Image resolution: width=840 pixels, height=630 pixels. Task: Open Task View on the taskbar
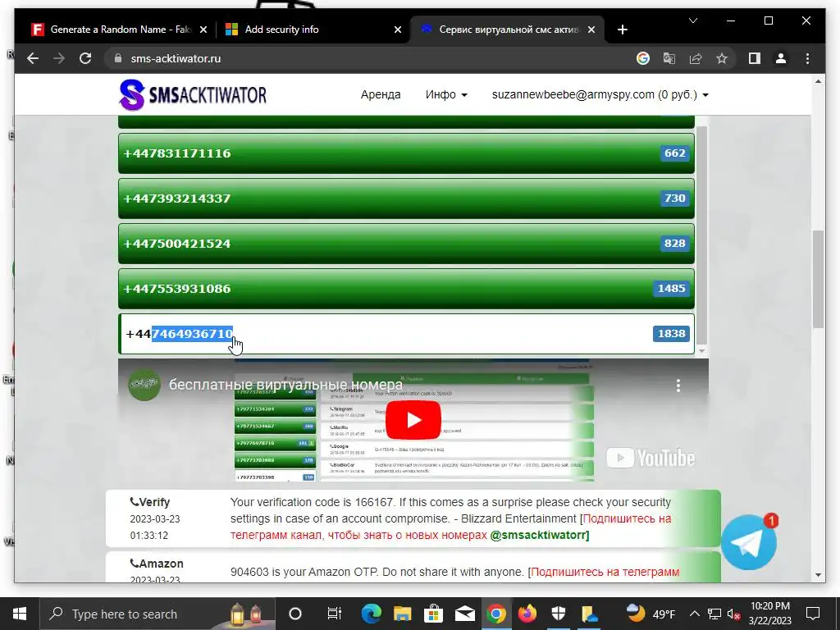pos(335,614)
